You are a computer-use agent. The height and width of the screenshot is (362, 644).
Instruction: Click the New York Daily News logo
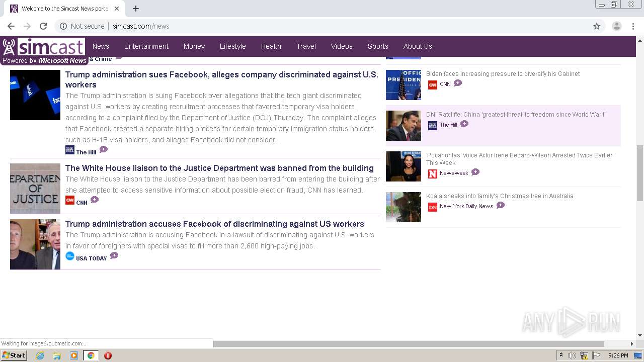click(433, 207)
